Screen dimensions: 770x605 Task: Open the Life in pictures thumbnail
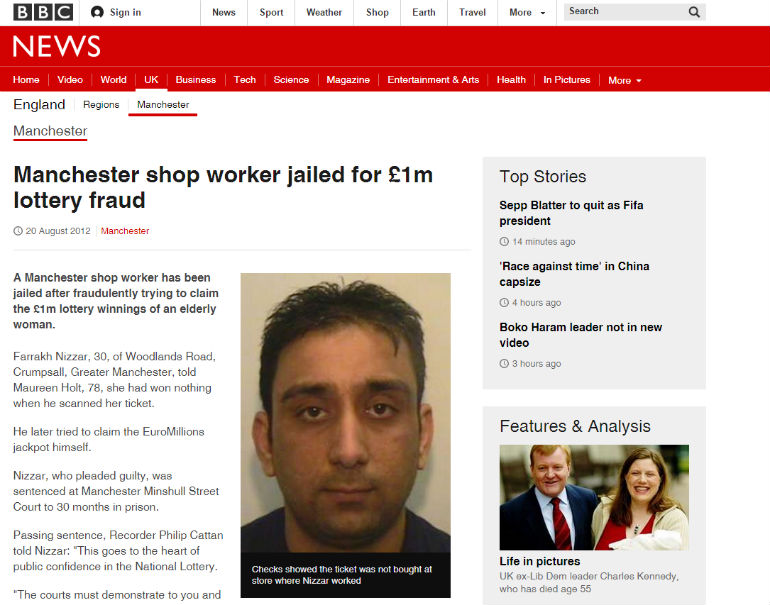pos(594,497)
